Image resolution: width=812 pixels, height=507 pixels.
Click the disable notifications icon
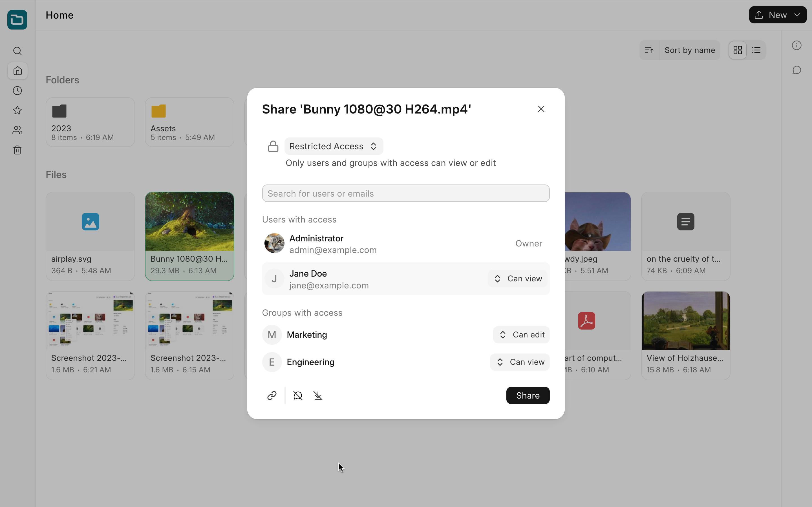click(297, 395)
